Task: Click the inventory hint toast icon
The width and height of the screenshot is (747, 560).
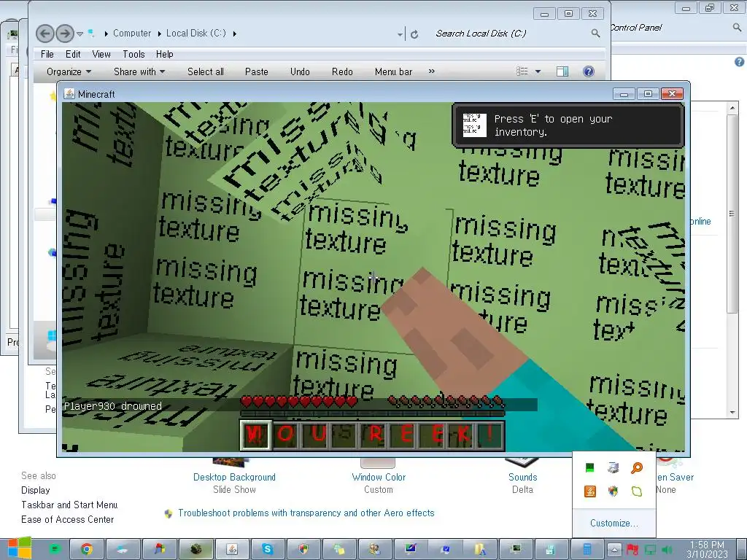Action: point(474,125)
